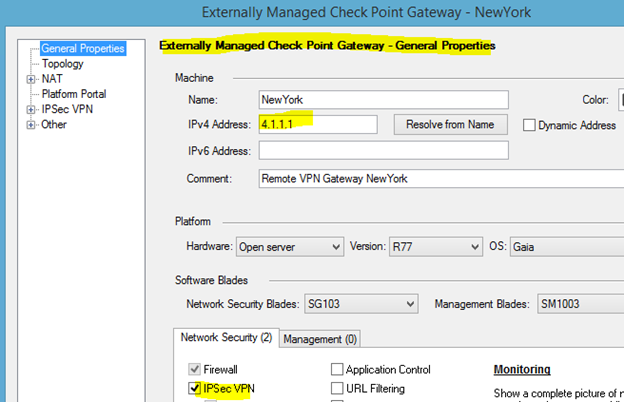Enable the Dynamic Address checkbox
The width and height of the screenshot is (624, 402).
pos(528,125)
